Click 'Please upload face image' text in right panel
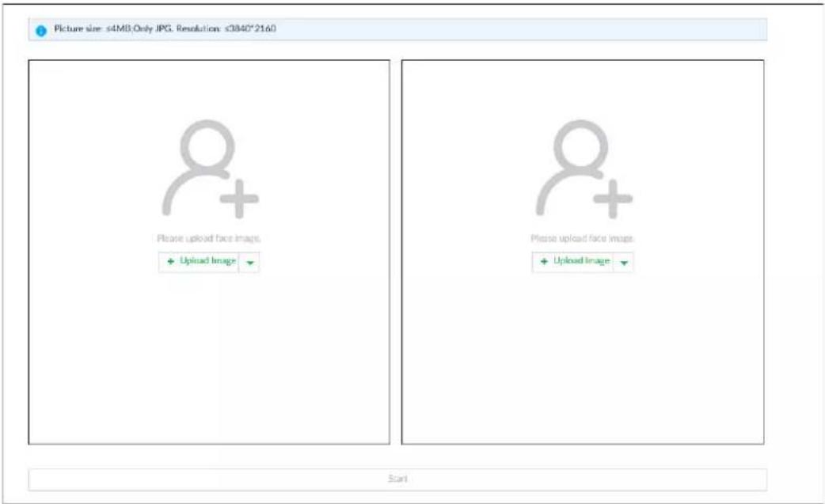The image size is (825, 504). click(x=583, y=239)
